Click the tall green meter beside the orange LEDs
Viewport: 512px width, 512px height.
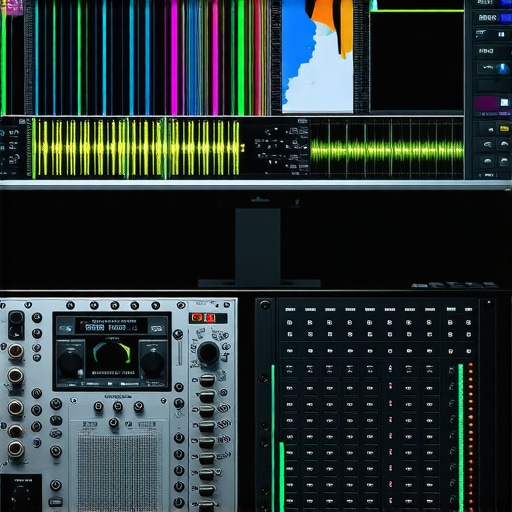(x=461, y=437)
